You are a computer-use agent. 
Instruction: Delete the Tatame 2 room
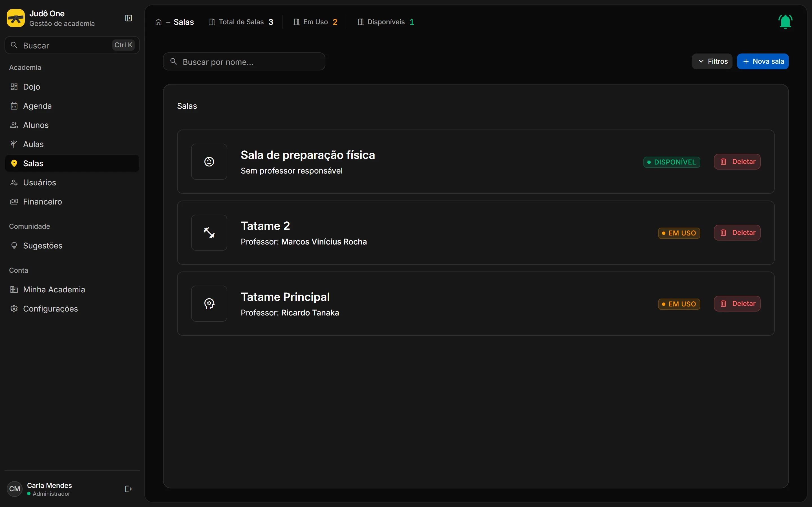(737, 233)
